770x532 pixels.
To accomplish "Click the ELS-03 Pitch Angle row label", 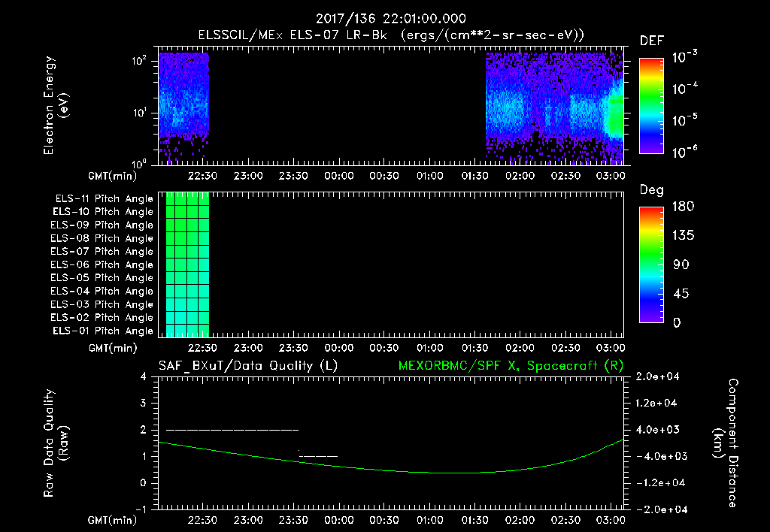I will coord(102,305).
